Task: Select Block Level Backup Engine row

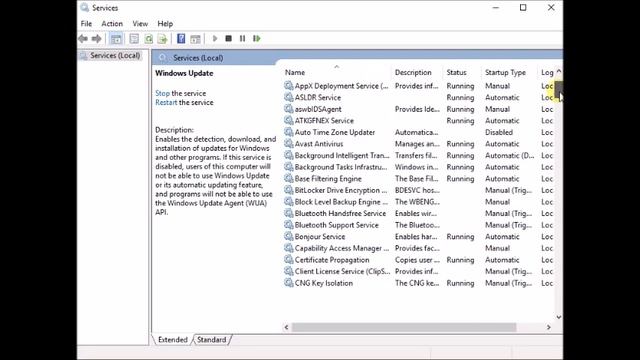Action: point(418,202)
